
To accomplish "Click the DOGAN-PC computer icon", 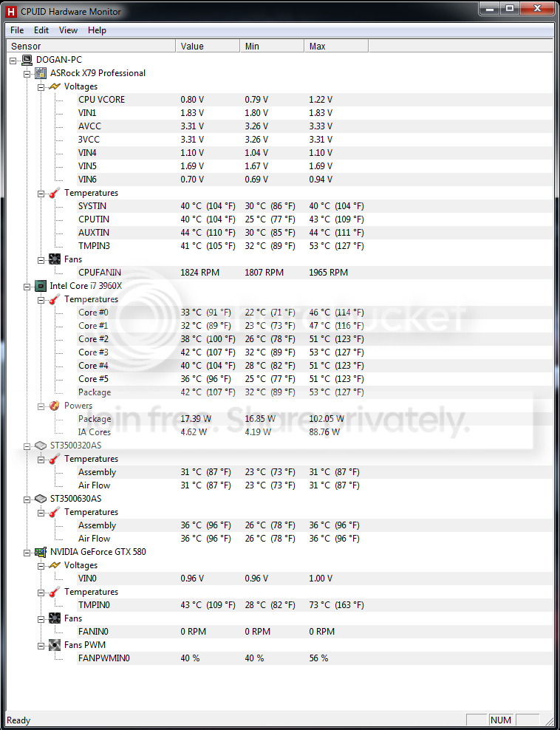I will (27, 60).
